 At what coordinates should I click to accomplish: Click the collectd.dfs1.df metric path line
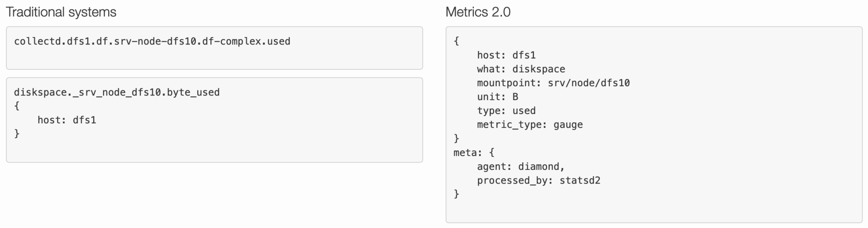pos(152,41)
